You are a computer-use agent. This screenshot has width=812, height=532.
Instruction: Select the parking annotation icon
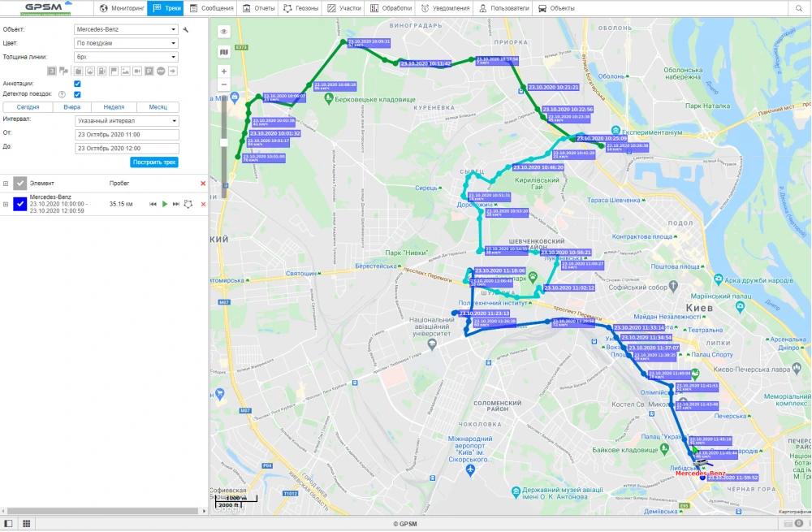(x=149, y=71)
